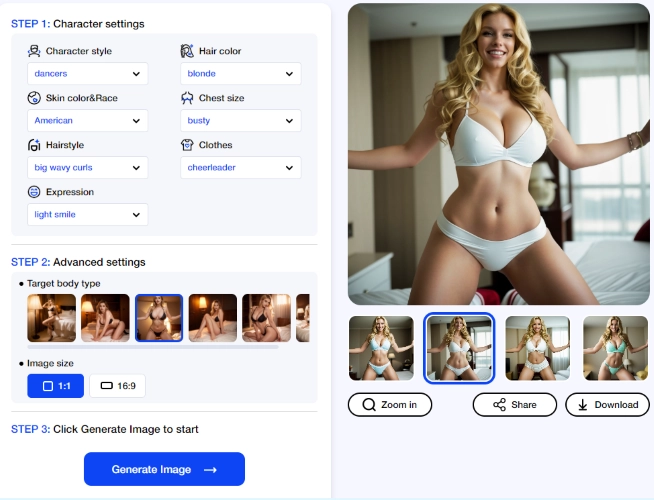Click the Skin color&Race label icon
The image size is (654, 500).
[34, 98]
